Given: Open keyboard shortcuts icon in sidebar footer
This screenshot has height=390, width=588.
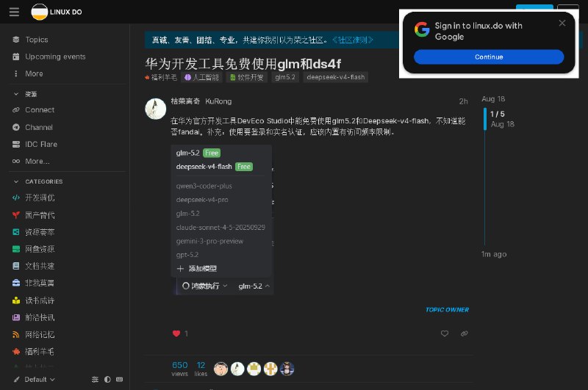Looking at the screenshot, I should [x=120, y=380].
